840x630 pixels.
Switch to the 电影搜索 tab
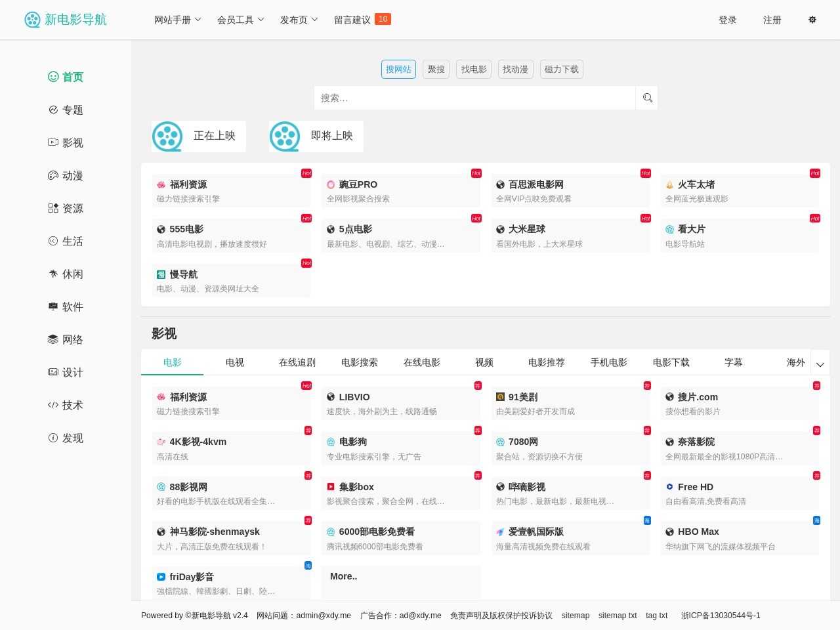(x=360, y=362)
